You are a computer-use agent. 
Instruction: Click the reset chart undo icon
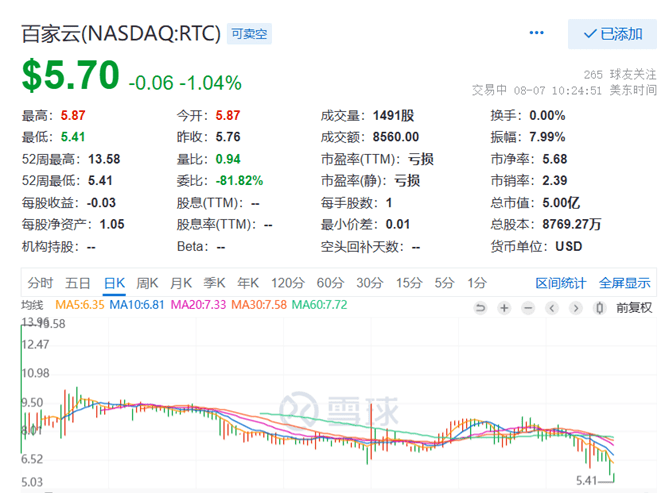coord(480,308)
